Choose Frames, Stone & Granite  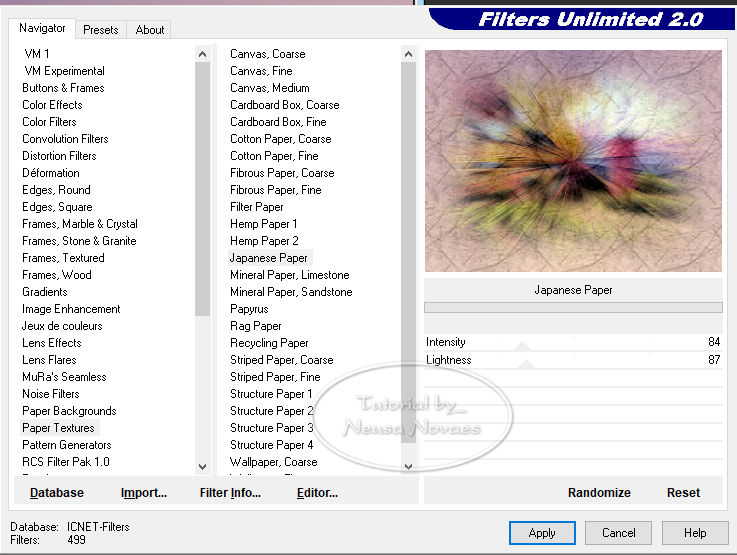click(x=79, y=241)
